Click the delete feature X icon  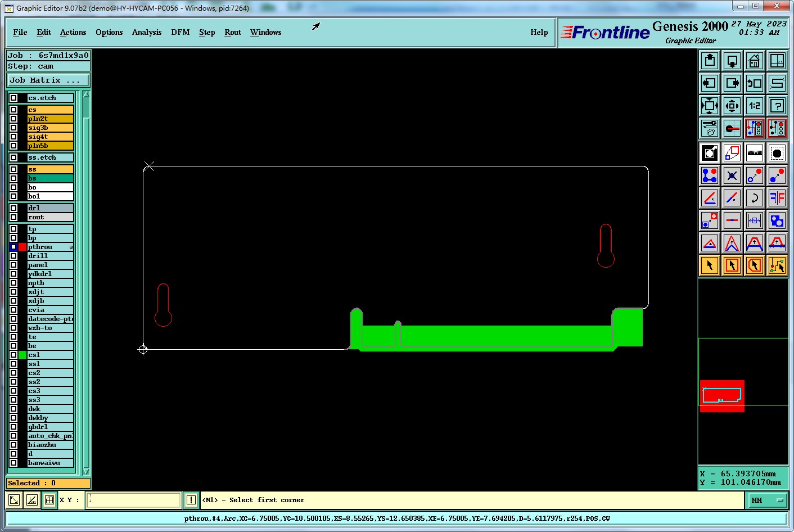click(x=732, y=175)
